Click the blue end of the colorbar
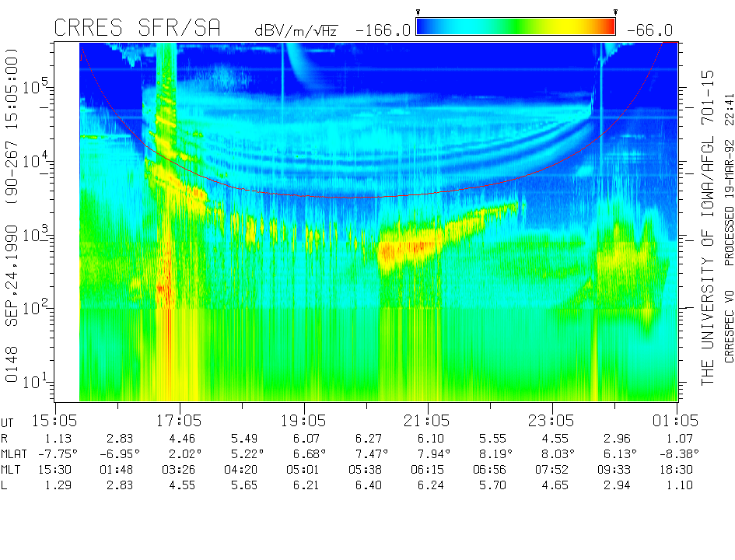 [425, 27]
